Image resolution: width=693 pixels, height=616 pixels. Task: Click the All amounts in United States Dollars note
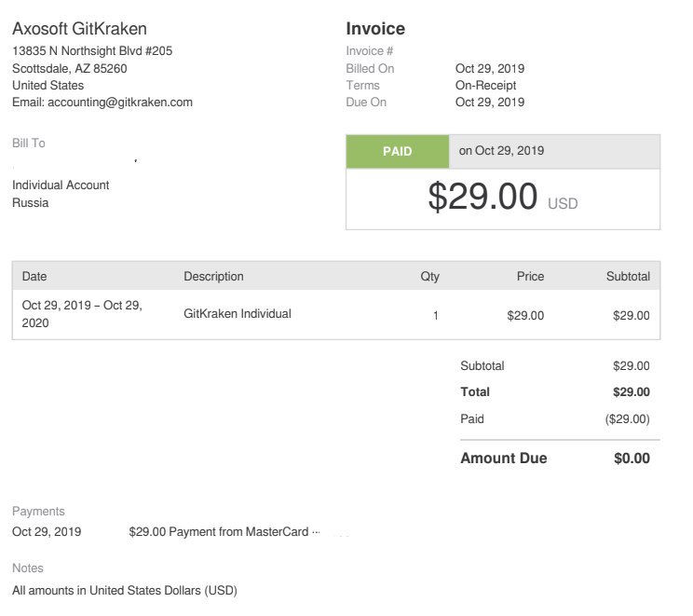click(125, 591)
